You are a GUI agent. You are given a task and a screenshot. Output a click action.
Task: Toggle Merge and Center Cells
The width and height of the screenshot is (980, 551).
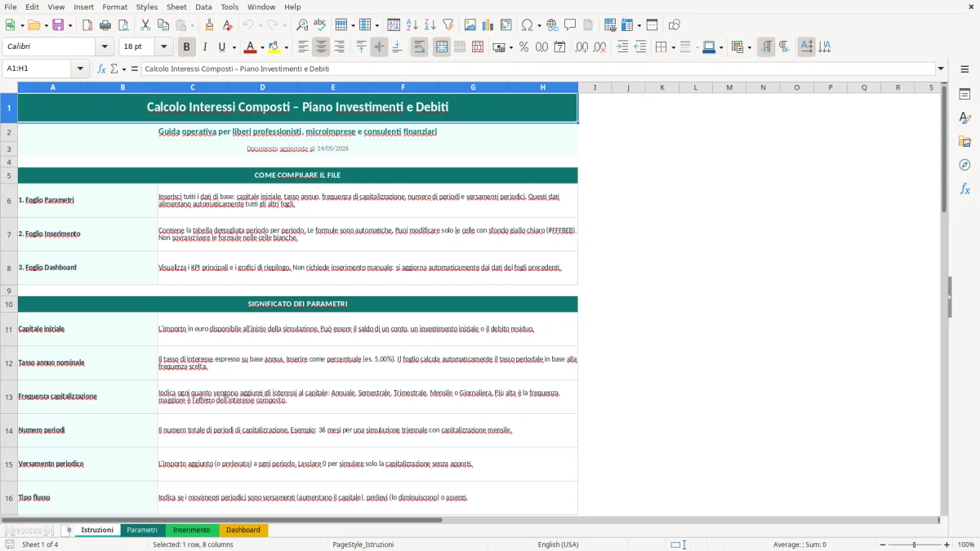click(441, 47)
